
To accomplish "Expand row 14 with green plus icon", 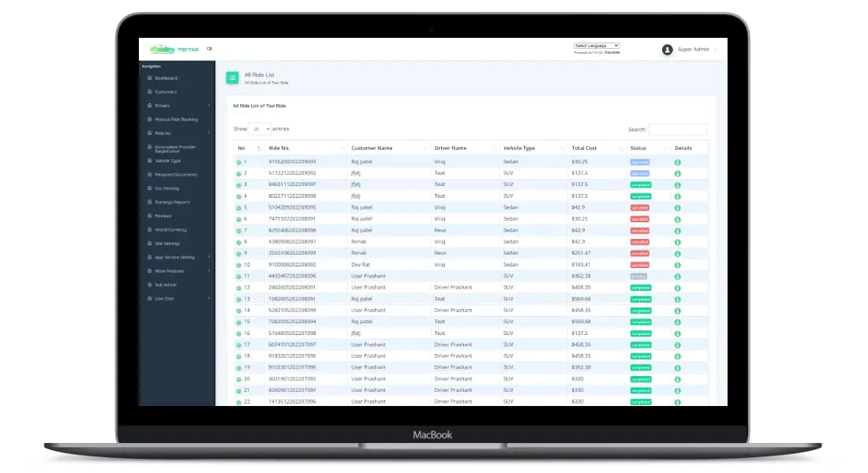I will point(238,311).
